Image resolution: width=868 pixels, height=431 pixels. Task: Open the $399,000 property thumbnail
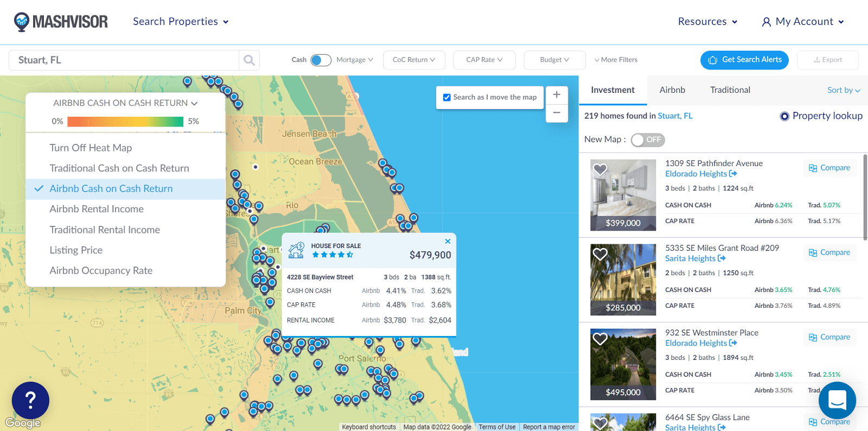tap(623, 195)
